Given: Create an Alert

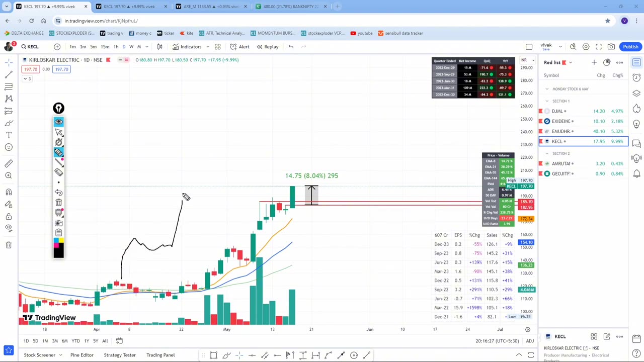Looking at the screenshot, I should click(239, 47).
